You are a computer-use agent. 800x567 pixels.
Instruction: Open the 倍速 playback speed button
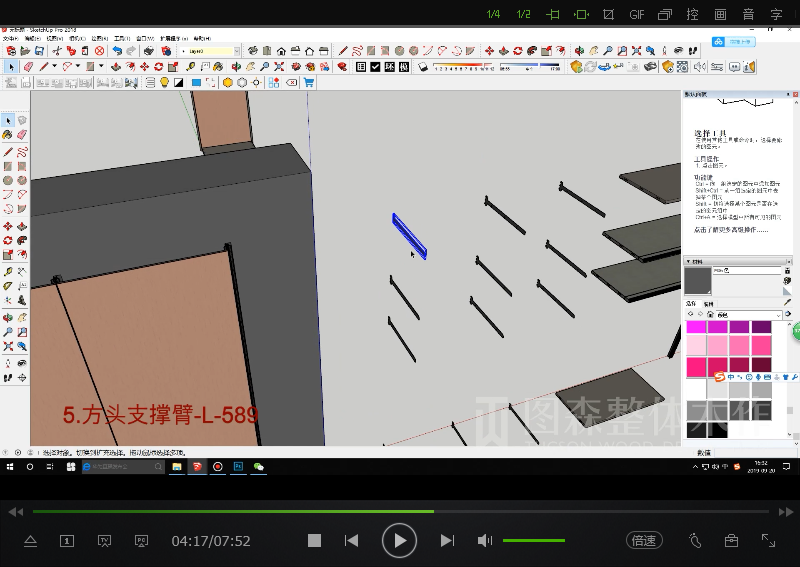[x=644, y=541]
